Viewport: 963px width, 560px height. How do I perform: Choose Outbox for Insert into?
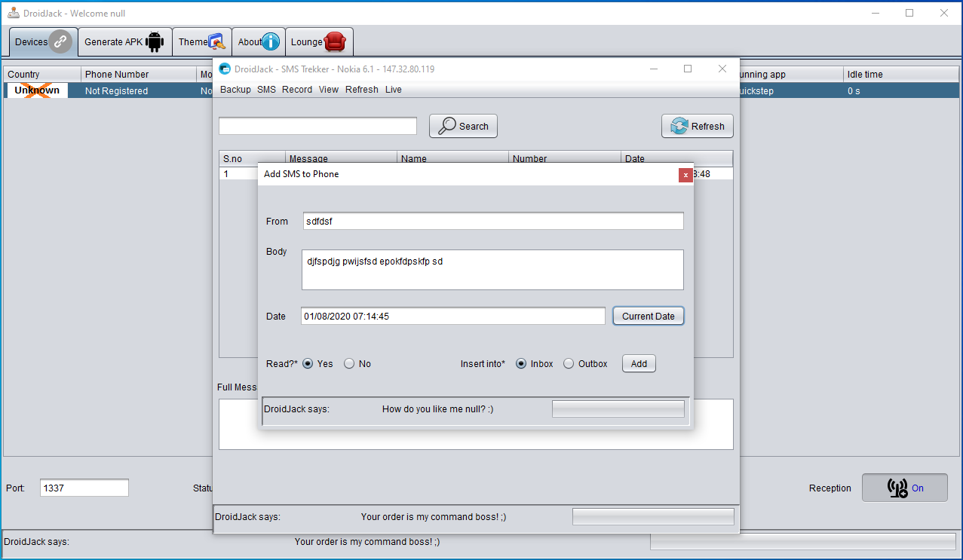click(569, 363)
